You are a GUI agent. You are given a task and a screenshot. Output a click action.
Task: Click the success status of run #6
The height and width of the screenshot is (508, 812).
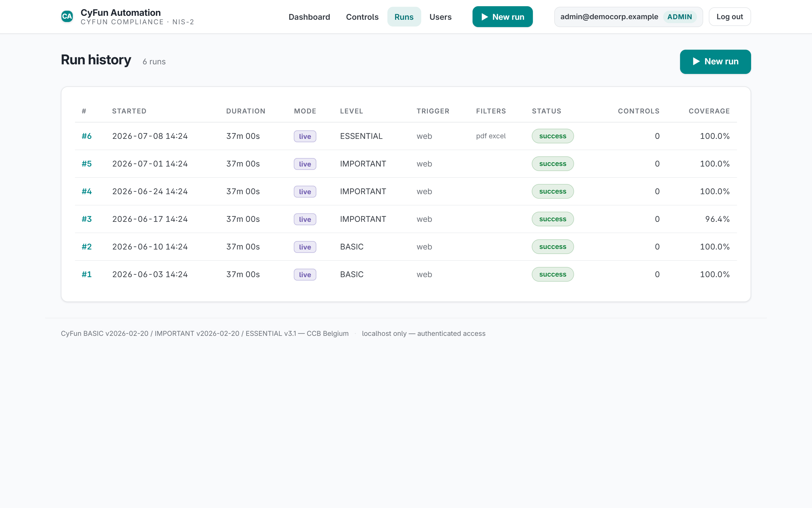[553, 136]
